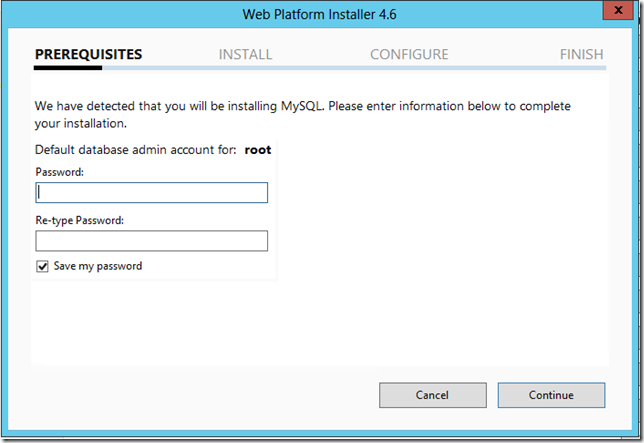
Task: Select the INSTALL step tab
Action: pos(245,54)
